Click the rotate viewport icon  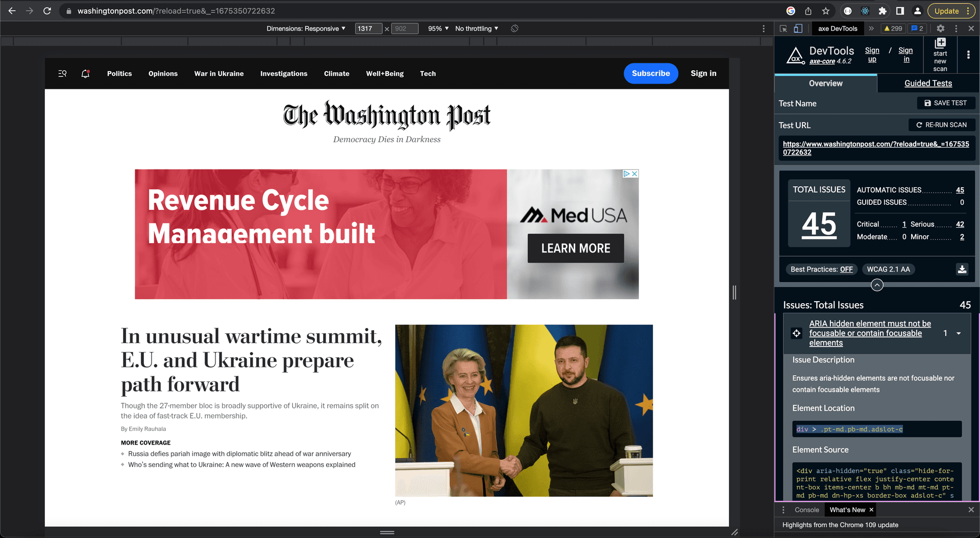coord(514,29)
